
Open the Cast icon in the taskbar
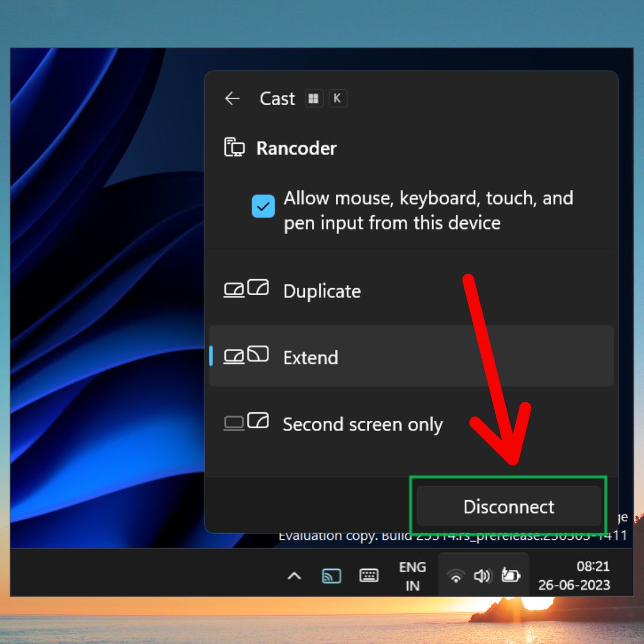pos(331,576)
